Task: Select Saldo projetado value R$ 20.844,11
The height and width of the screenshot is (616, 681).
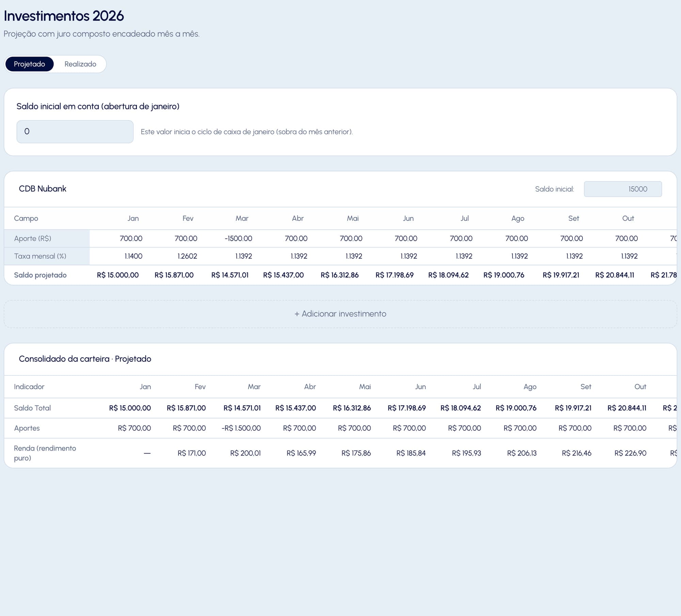Action: pos(615,275)
